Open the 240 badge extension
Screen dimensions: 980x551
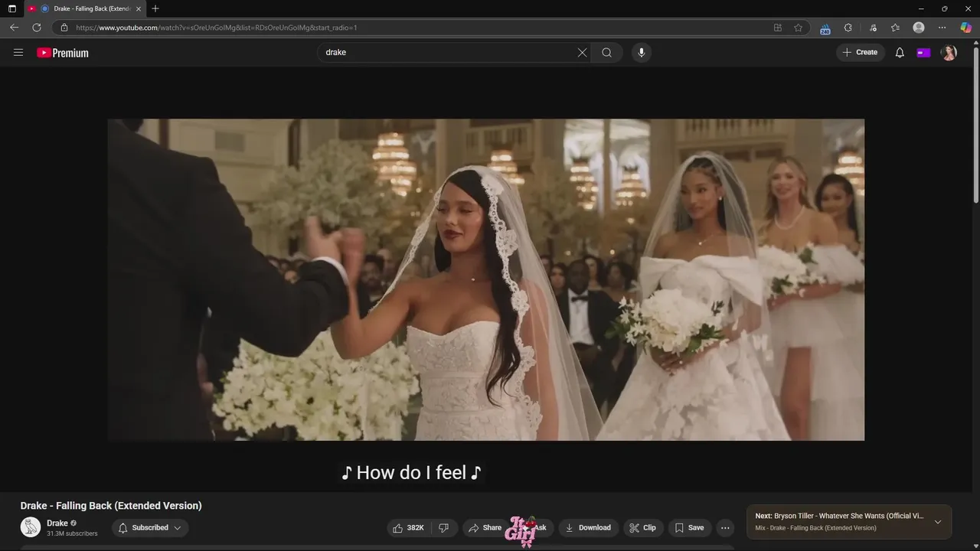point(825,28)
